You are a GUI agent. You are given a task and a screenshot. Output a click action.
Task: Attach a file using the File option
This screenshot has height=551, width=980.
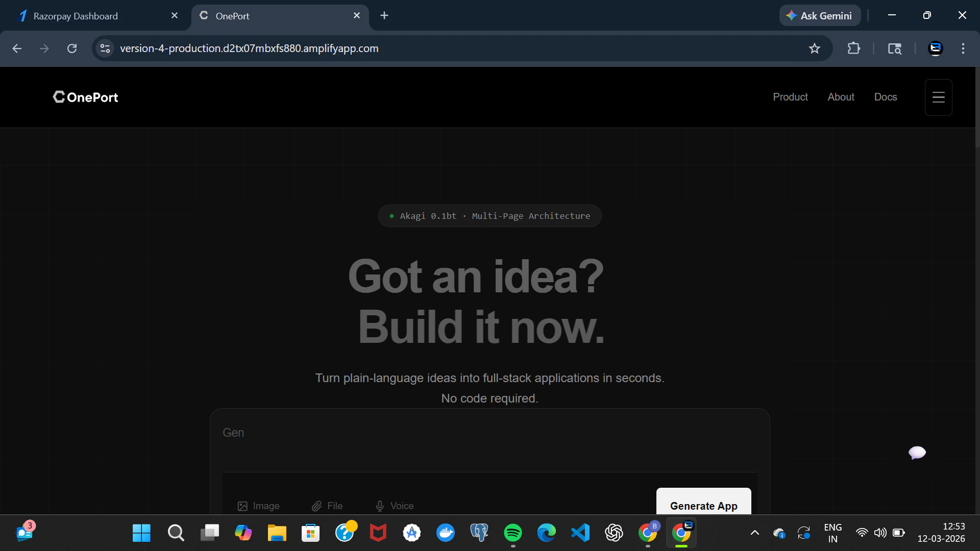click(x=327, y=506)
